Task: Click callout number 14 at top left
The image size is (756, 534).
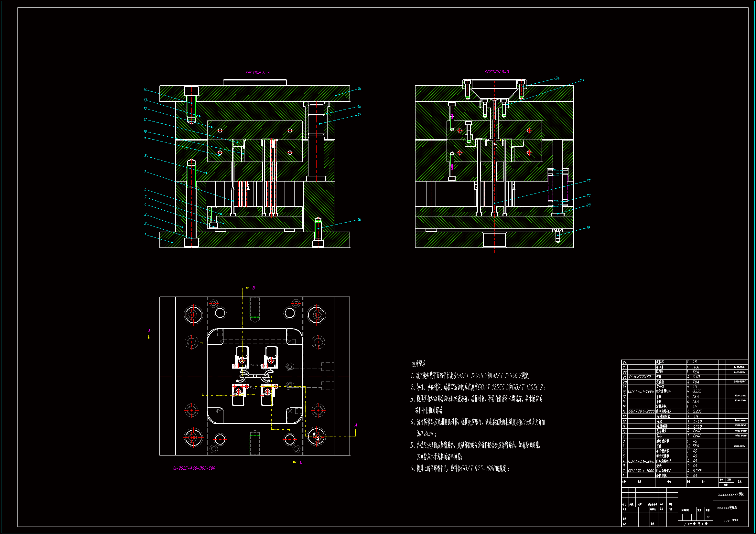Action: pos(145,89)
